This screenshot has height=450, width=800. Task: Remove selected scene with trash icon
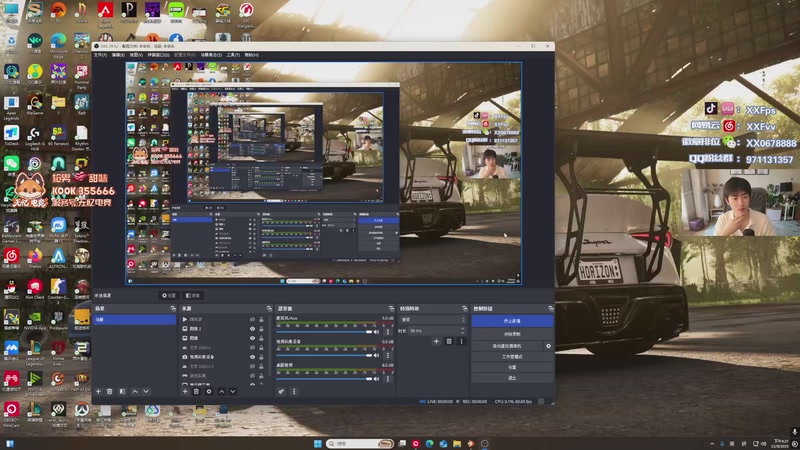pos(109,391)
